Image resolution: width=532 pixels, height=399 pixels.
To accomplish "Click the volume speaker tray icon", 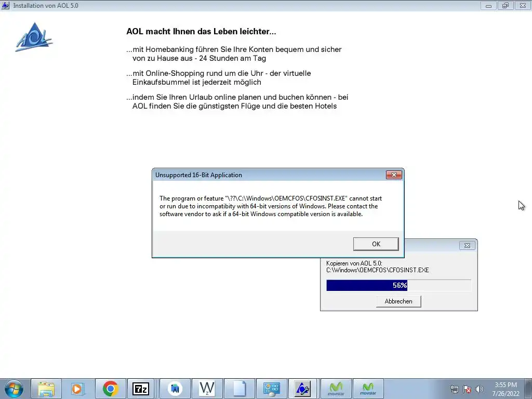I will tap(480, 389).
